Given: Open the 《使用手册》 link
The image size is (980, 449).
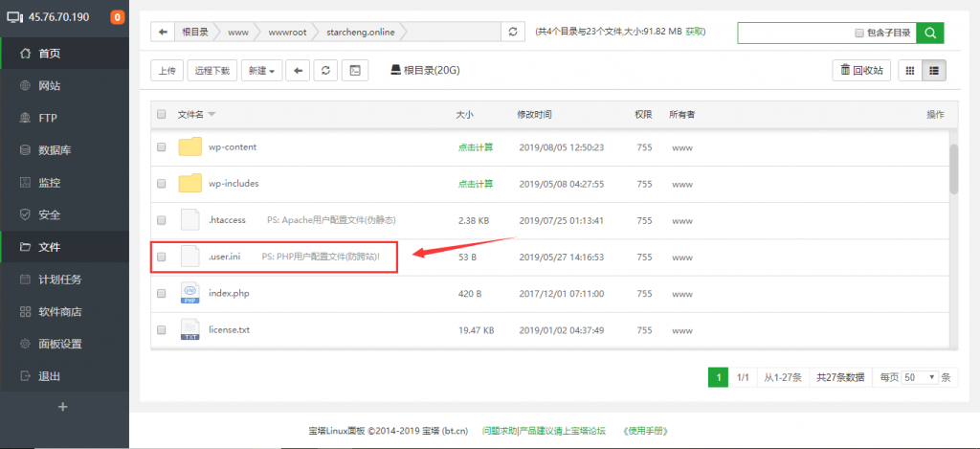Looking at the screenshot, I should [646, 431].
